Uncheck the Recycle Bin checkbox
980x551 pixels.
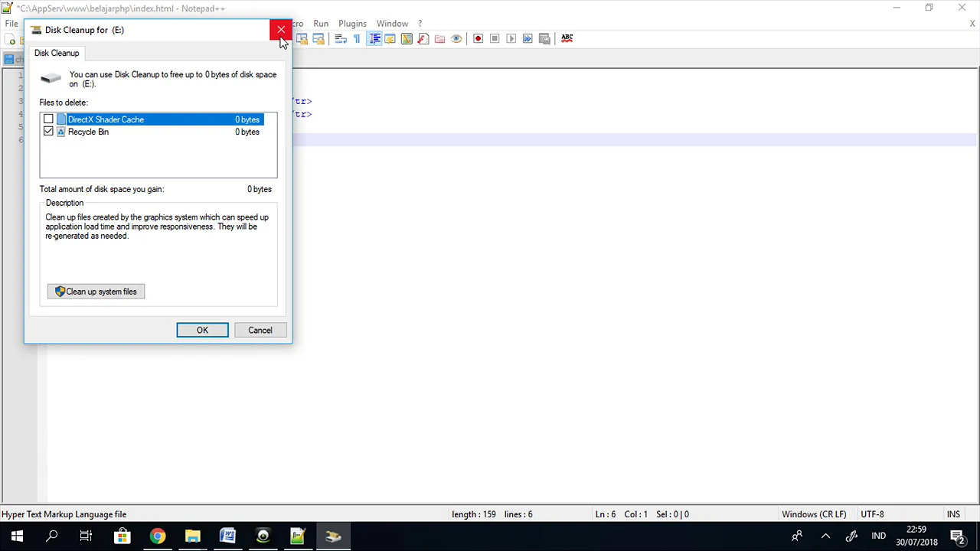pos(48,132)
